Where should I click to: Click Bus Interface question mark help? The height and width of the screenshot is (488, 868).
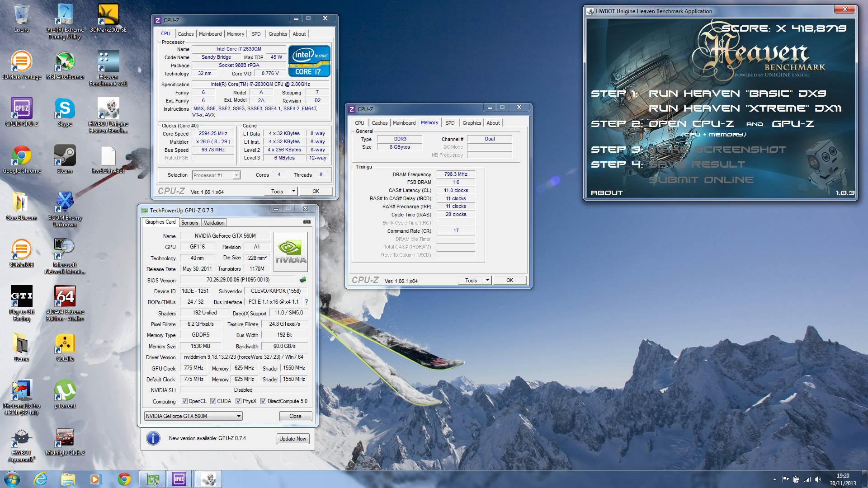point(307,302)
